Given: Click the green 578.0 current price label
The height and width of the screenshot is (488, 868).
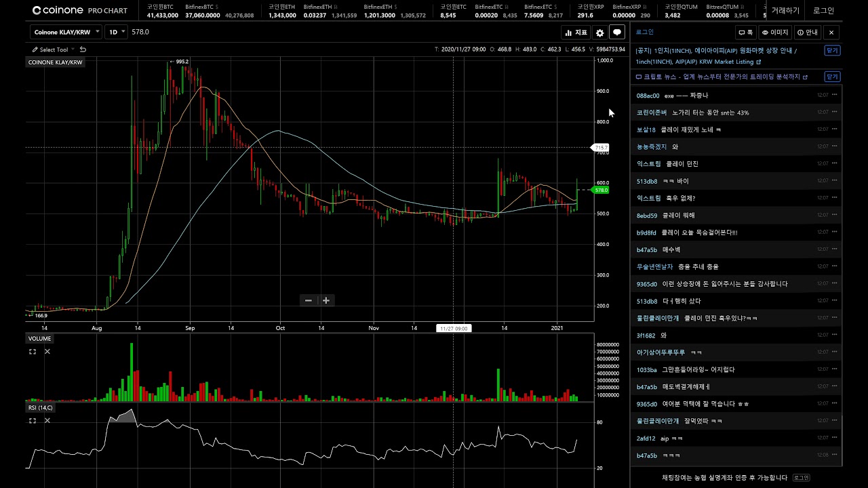Looking at the screenshot, I should tap(601, 190).
